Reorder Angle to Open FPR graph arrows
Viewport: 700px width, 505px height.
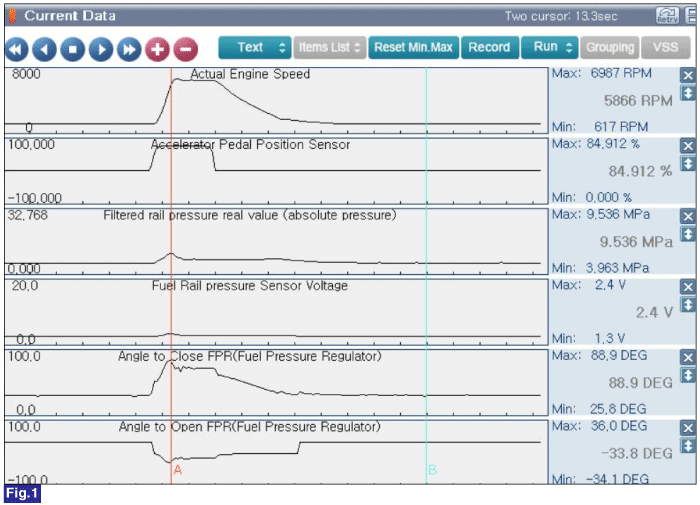[x=688, y=446]
